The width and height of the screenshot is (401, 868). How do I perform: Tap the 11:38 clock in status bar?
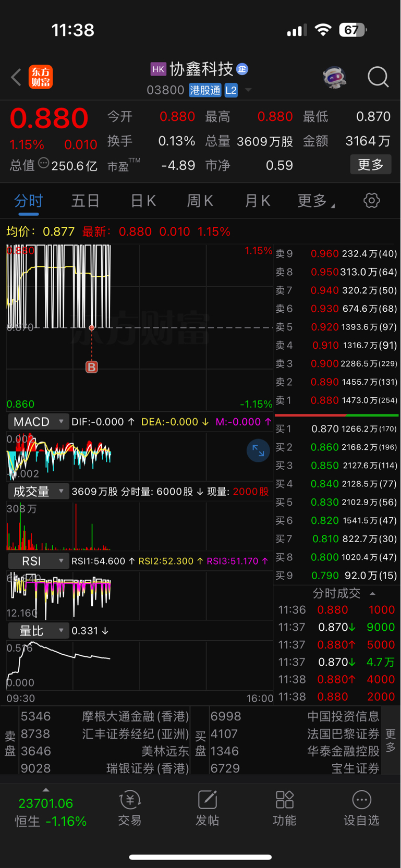tap(72, 30)
